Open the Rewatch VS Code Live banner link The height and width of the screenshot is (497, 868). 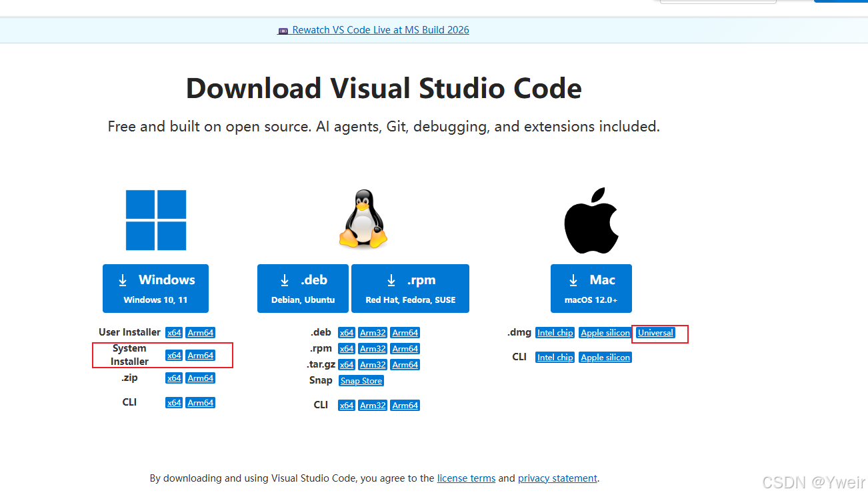[x=373, y=30]
